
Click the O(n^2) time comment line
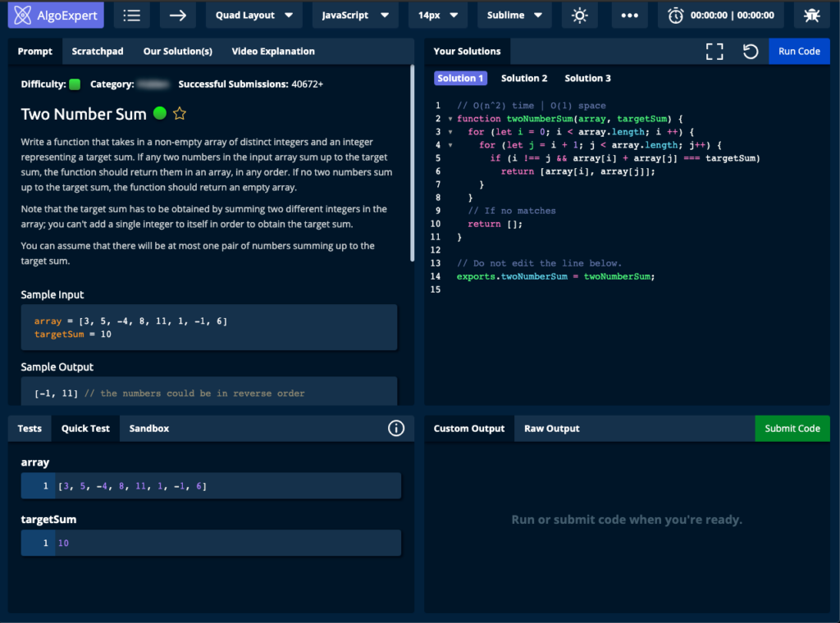pos(531,106)
